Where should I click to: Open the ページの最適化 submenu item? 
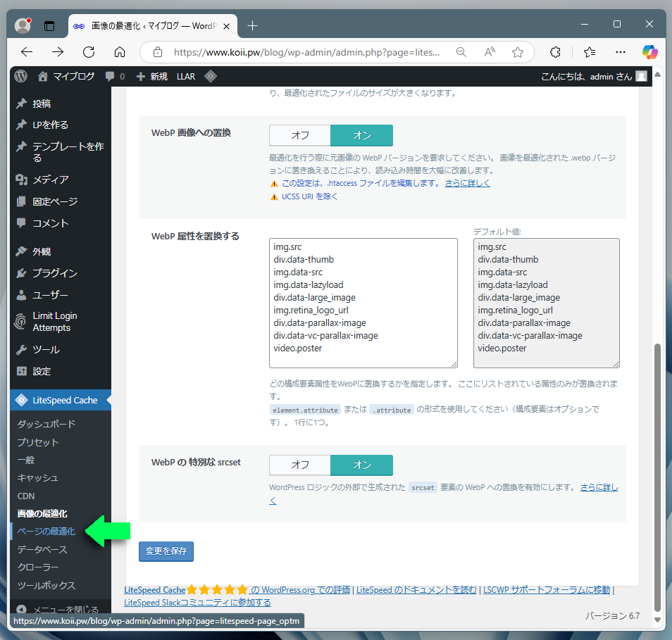click(46, 531)
